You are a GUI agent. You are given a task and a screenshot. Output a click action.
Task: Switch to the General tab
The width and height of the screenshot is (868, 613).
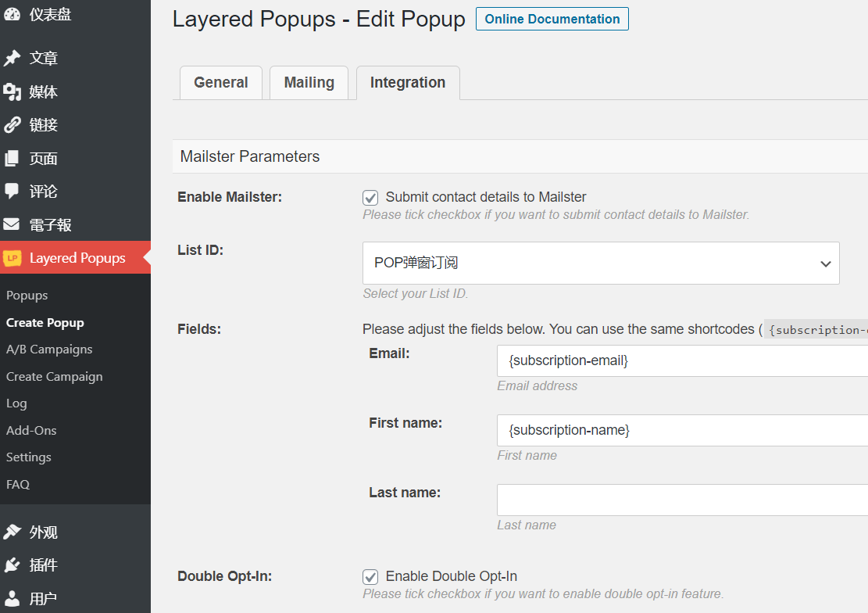(221, 83)
